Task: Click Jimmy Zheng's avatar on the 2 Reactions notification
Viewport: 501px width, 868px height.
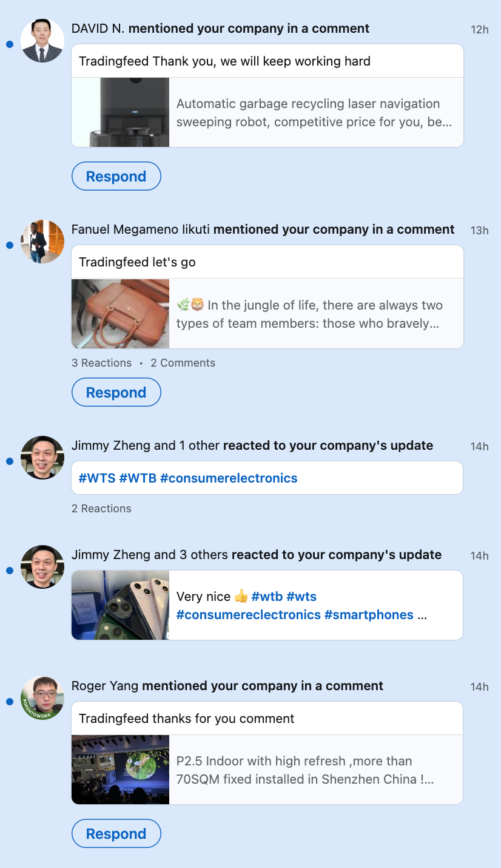Action: click(x=42, y=458)
